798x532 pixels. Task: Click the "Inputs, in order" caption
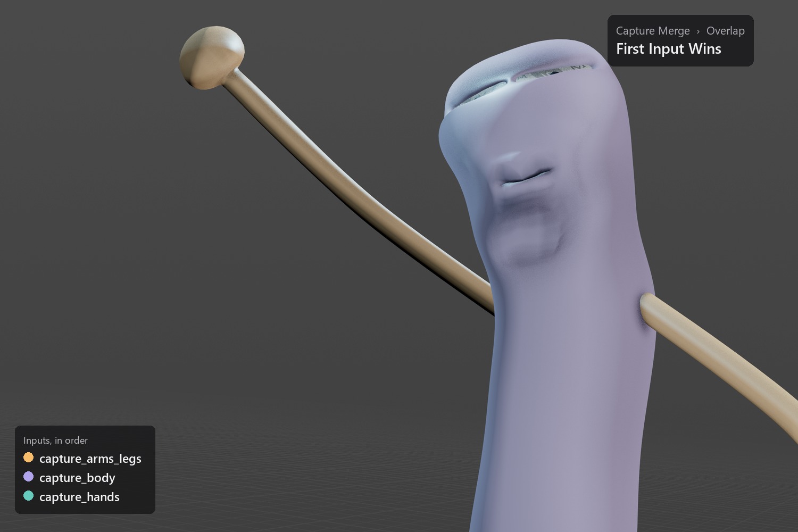click(55, 440)
